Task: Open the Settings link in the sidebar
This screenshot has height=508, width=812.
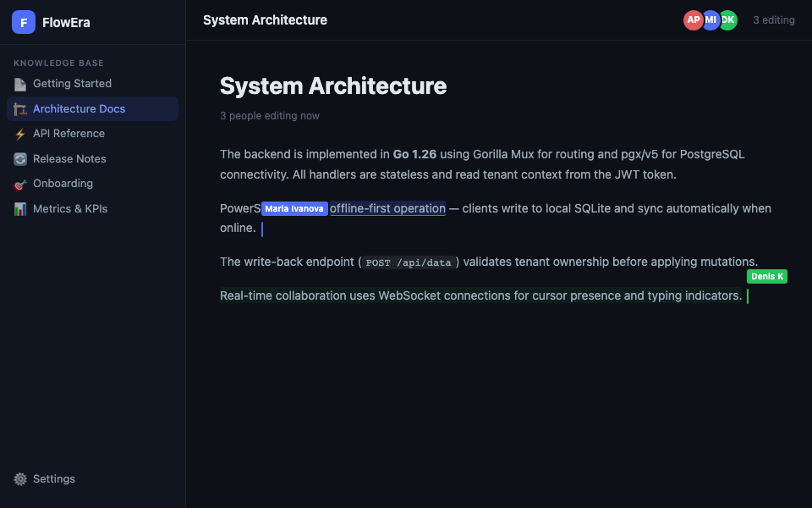Action: pyautogui.click(x=53, y=479)
